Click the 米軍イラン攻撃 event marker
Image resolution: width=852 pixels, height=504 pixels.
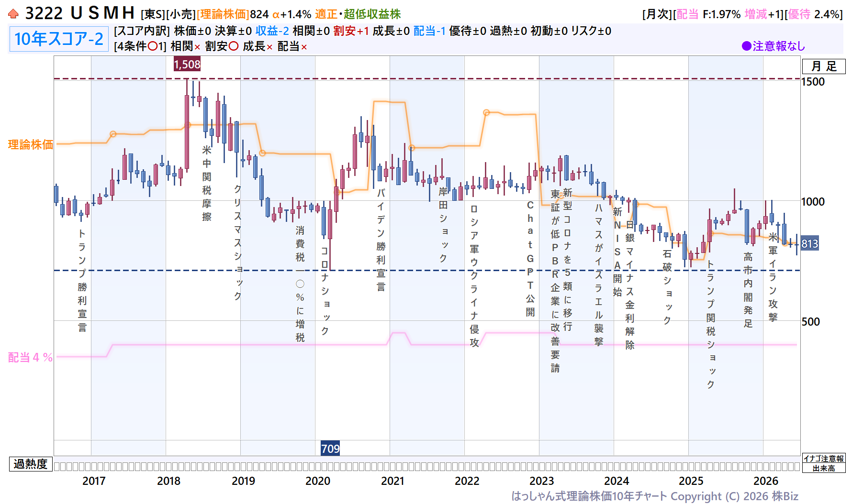click(x=773, y=277)
